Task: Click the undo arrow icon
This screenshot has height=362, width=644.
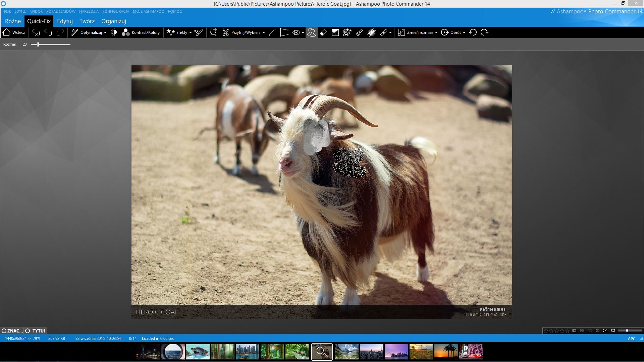Action: [48, 33]
